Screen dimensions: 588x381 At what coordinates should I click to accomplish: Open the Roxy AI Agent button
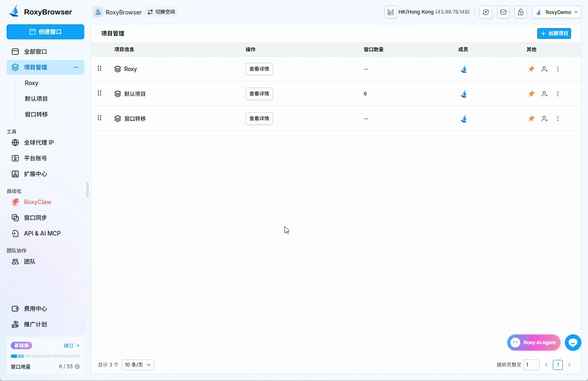534,343
